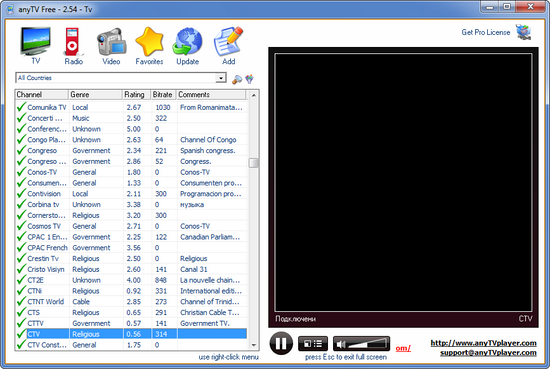Click the channel list scrollbar thumb
This screenshot has height=369, width=550.
coord(254,163)
